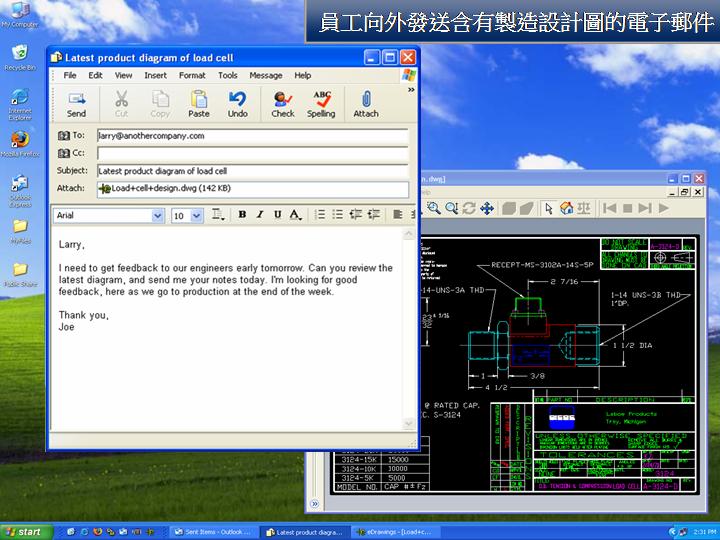This screenshot has height=540, width=720.
Task: Click the Windows start button
Action: pyautogui.click(x=27, y=532)
